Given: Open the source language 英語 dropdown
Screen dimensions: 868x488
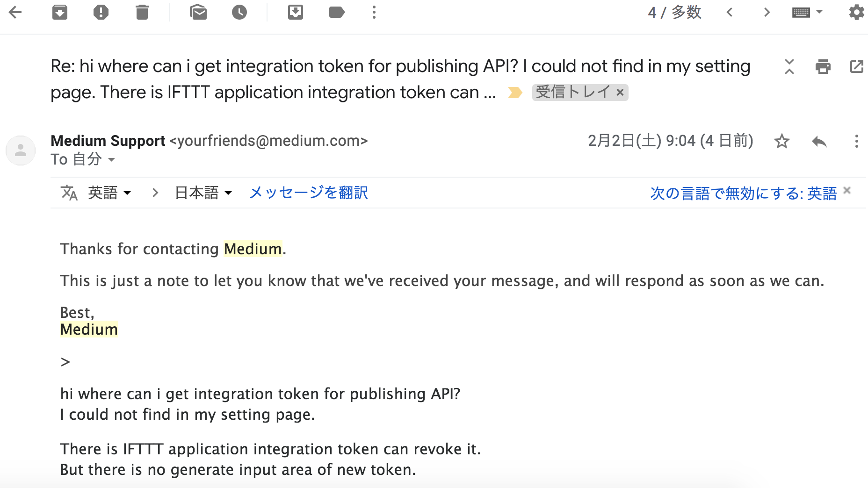Looking at the screenshot, I should point(109,193).
